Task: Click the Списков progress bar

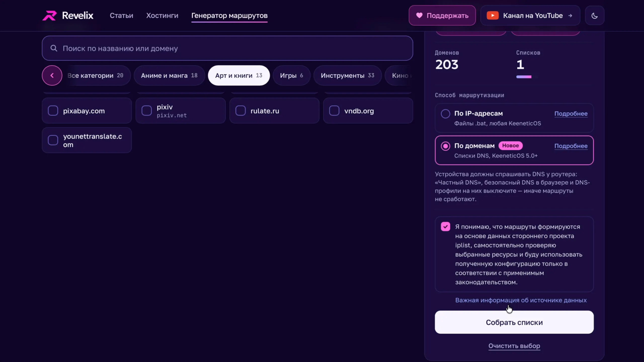Action: [527, 77]
